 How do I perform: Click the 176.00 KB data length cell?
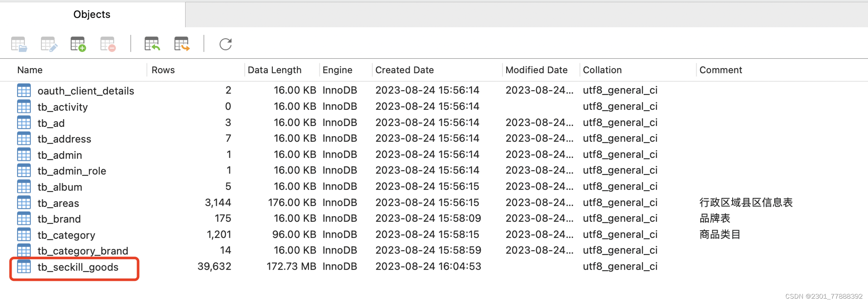[292, 202]
